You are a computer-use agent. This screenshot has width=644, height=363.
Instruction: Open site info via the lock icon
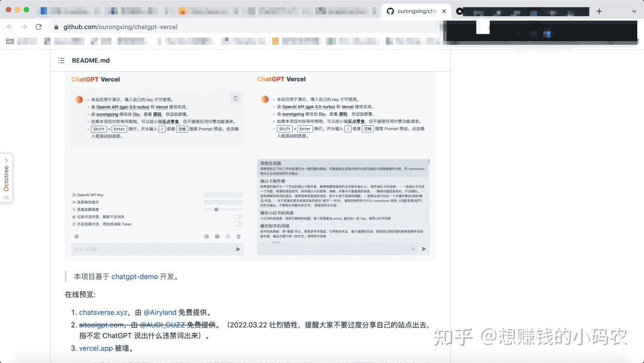pos(56,27)
